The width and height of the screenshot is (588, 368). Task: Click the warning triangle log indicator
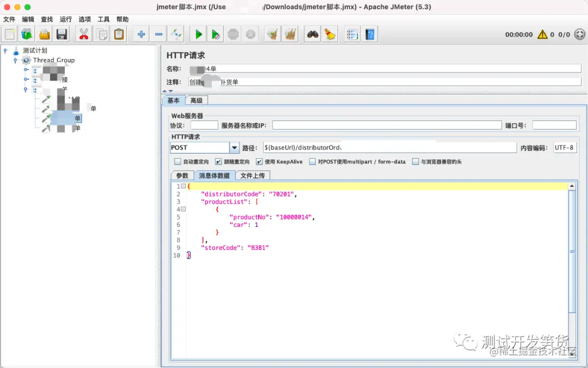[x=542, y=34]
